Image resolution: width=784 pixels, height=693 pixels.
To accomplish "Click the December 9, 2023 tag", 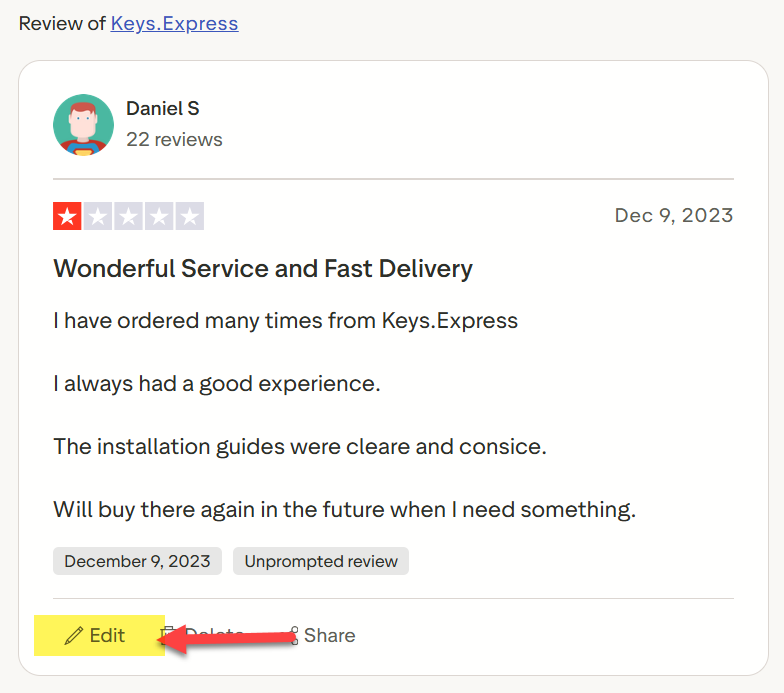I will pos(138,561).
